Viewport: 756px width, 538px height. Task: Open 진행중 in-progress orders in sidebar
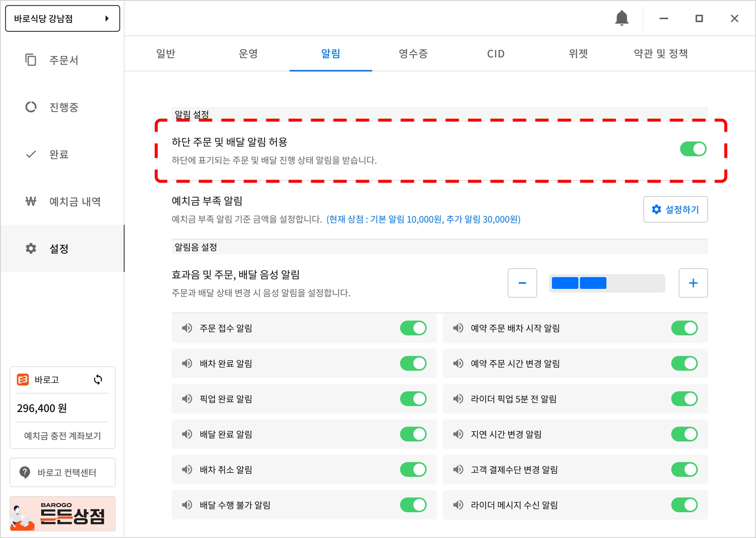[x=31, y=107]
